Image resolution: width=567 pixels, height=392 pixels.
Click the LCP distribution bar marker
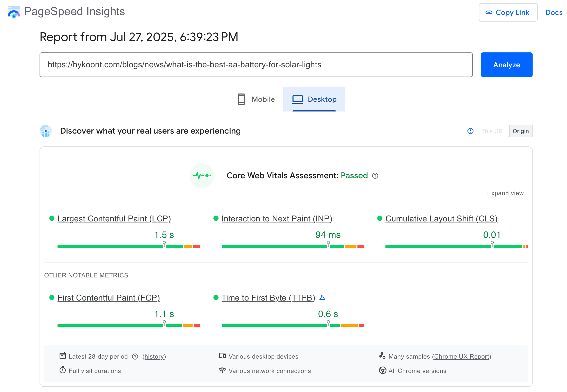pos(164,244)
